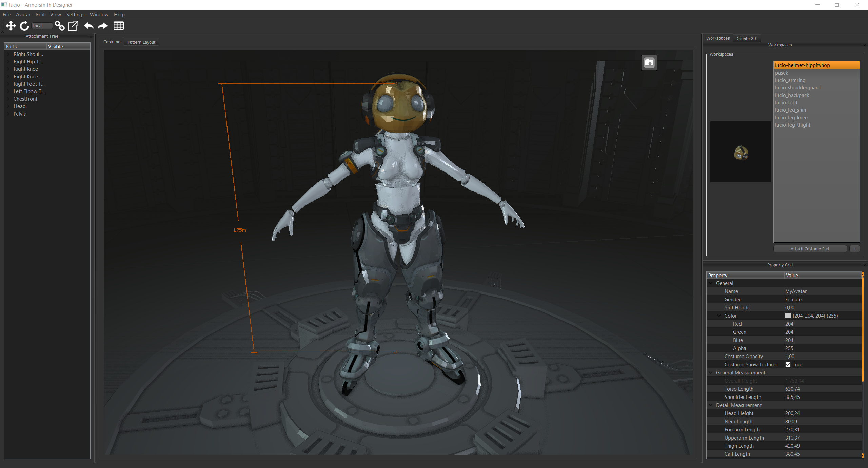Select the lucio-helmet-hippityhop workspace
The width and height of the screenshot is (868, 468).
click(x=816, y=65)
